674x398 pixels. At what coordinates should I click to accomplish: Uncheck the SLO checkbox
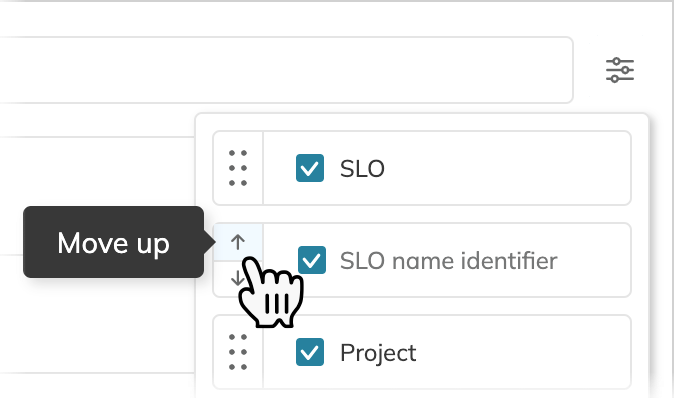coord(310,168)
